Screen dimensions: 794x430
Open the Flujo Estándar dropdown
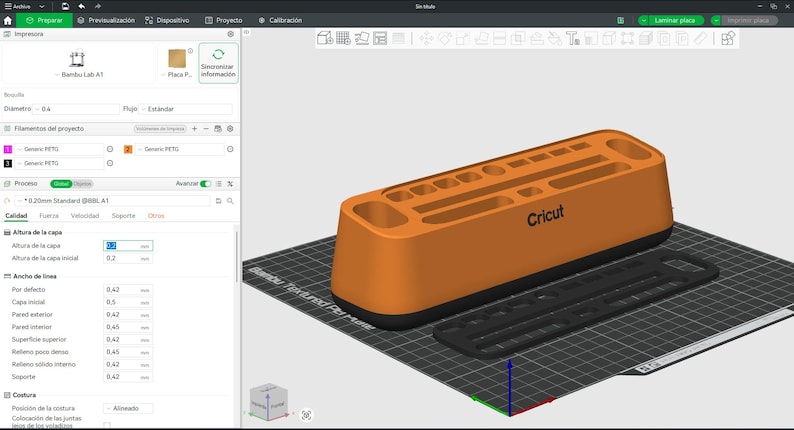(185, 109)
